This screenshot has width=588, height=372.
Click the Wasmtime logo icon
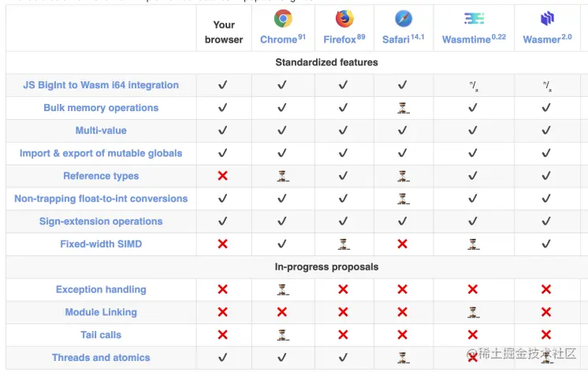474,18
